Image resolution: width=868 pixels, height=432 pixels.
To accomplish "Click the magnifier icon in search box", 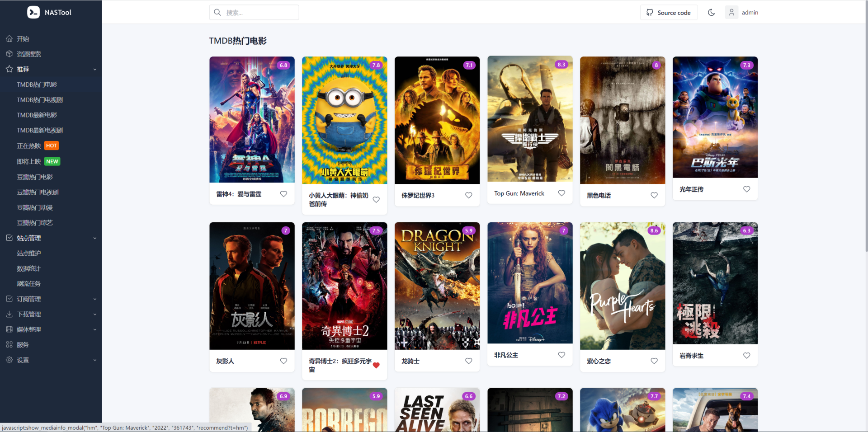I will [217, 12].
